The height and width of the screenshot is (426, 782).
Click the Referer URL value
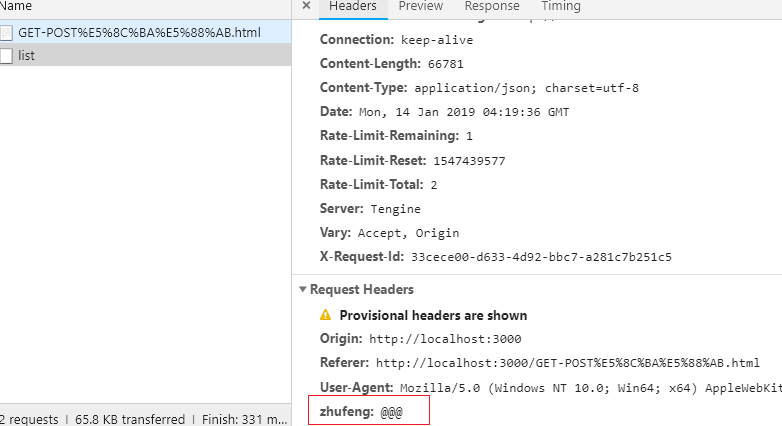tap(567, 363)
